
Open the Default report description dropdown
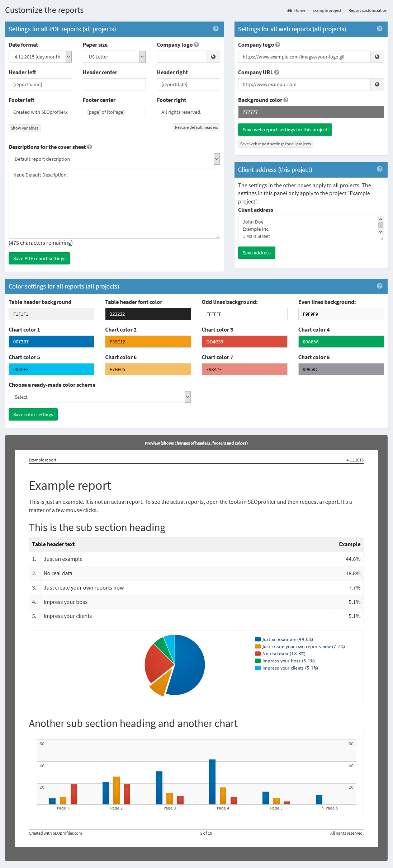click(114, 159)
